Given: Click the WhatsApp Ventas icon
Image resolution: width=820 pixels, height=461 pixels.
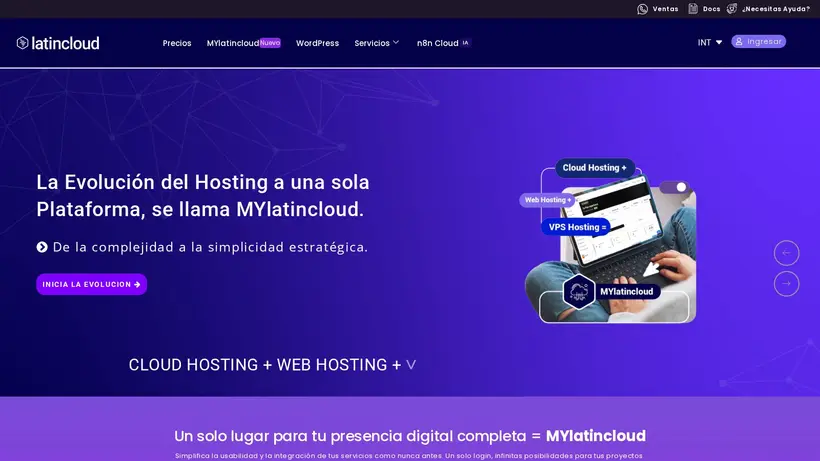Looking at the screenshot, I should (642, 9).
